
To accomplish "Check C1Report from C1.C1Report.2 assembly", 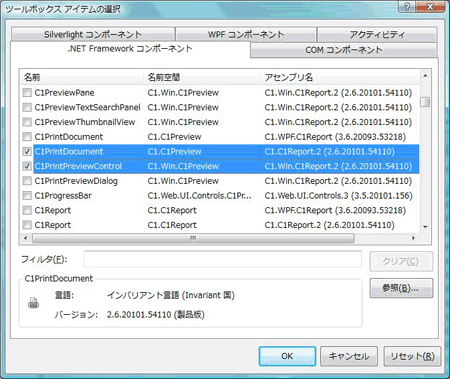I will tap(27, 225).
